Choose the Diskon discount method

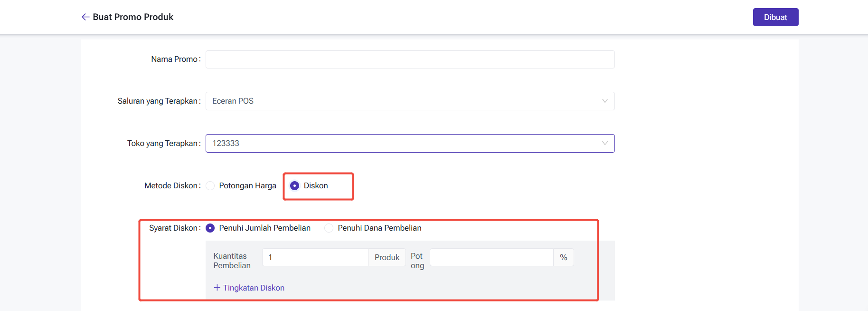click(x=295, y=185)
